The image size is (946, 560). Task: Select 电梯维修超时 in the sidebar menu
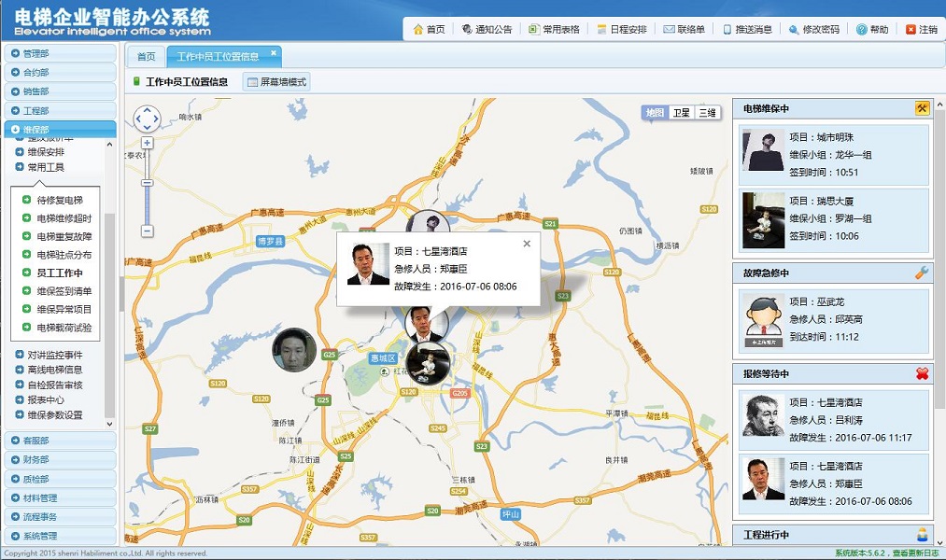tap(64, 218)
